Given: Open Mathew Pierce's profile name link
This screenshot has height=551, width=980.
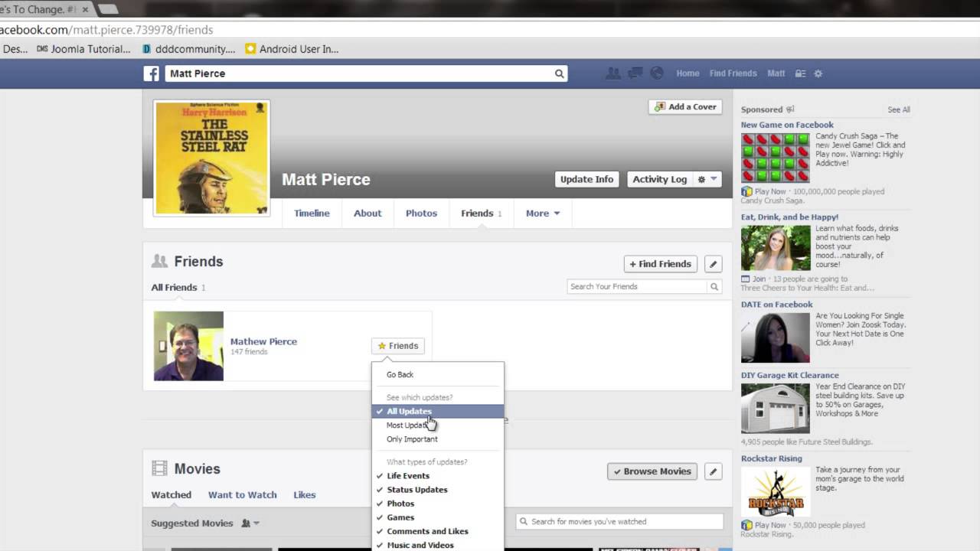Looking at the screenshot, I should point(263,341).
